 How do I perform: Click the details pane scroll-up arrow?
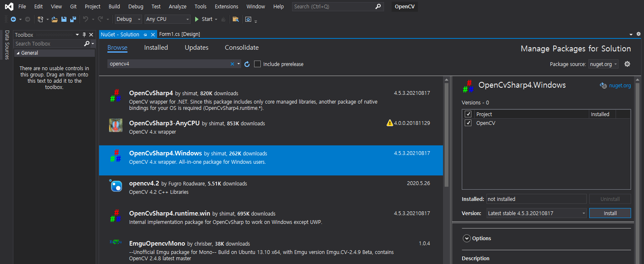coord(638,79)
